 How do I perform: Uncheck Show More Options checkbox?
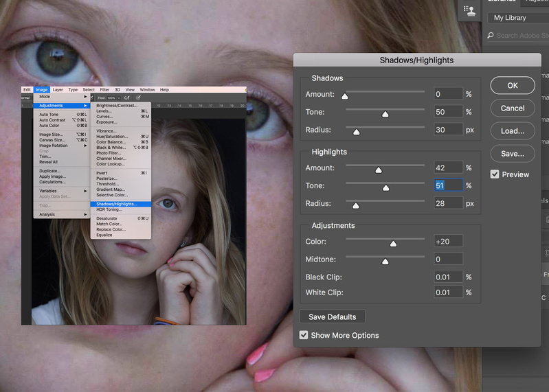pos(304,335)
